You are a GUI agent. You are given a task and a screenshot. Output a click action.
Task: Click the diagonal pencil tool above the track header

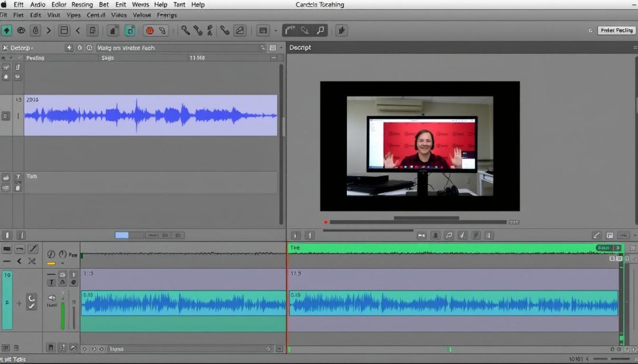pos(32,249)
